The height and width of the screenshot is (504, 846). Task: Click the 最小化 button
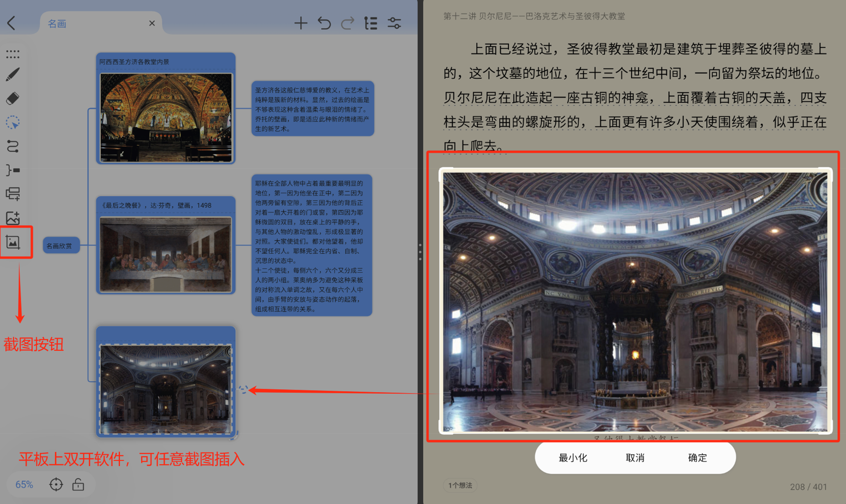point(573,458)
